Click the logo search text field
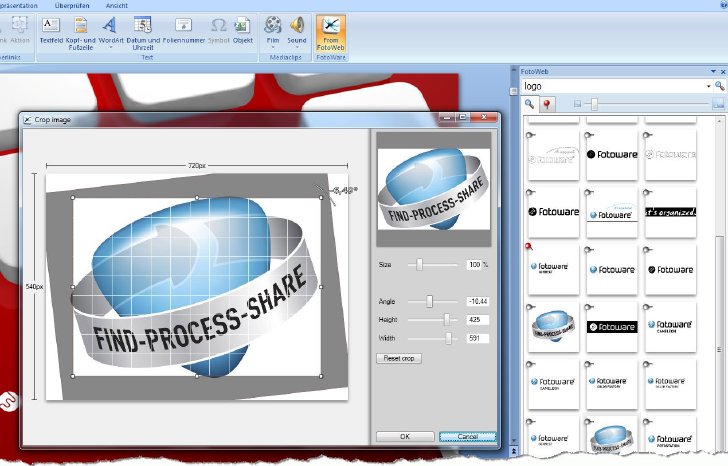Screen dimensions: 728x466 click(614, 86)
